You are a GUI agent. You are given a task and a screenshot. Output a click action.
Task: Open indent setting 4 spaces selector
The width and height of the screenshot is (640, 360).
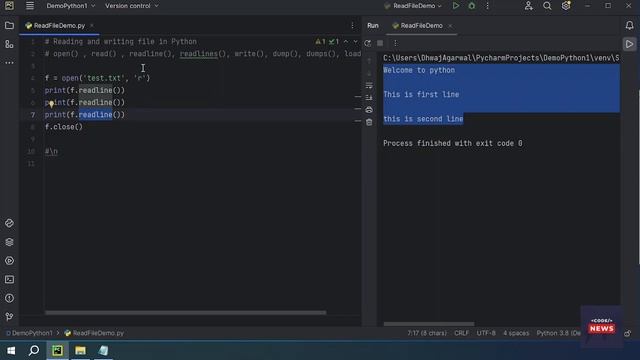pyautogui.click(x=516, y=333)
